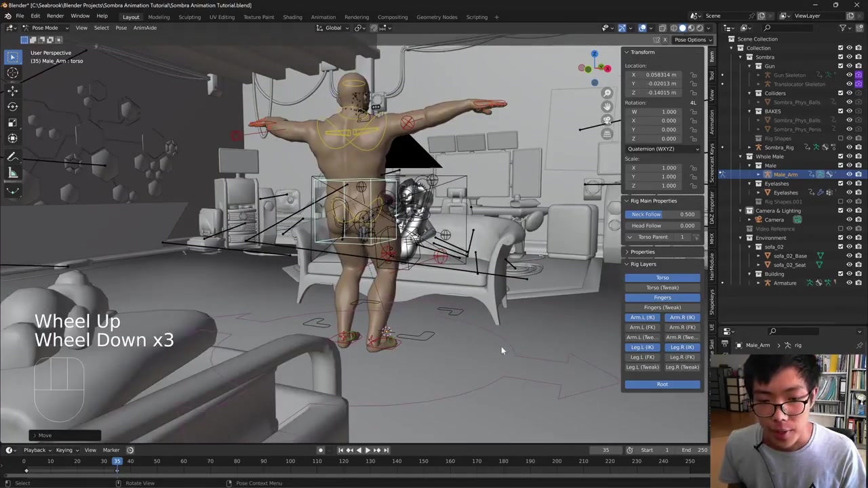This screenshot has width=868, height=488.
Task: Click the zoom magnifier viewport icon
Action: click(607, 93)
